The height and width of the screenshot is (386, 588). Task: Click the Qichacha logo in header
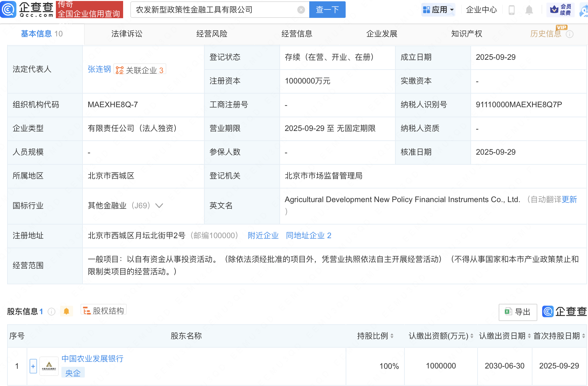(x=27, y=9)
